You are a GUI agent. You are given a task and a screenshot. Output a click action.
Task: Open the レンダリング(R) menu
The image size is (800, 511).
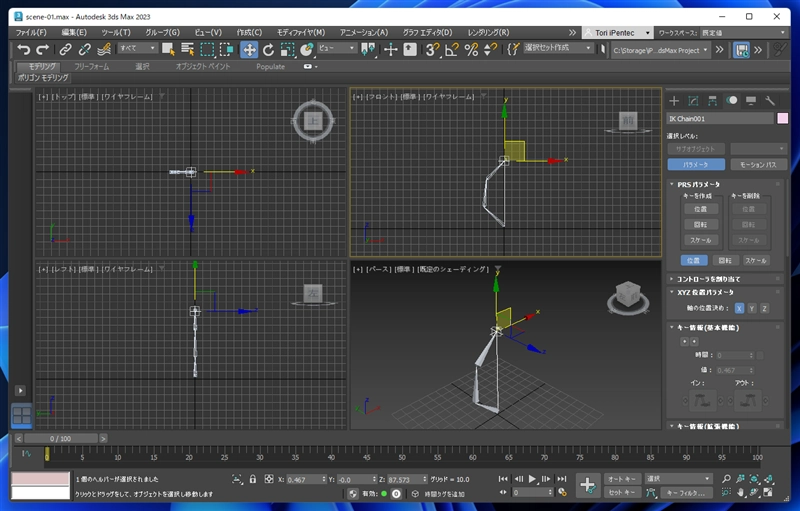488,32
